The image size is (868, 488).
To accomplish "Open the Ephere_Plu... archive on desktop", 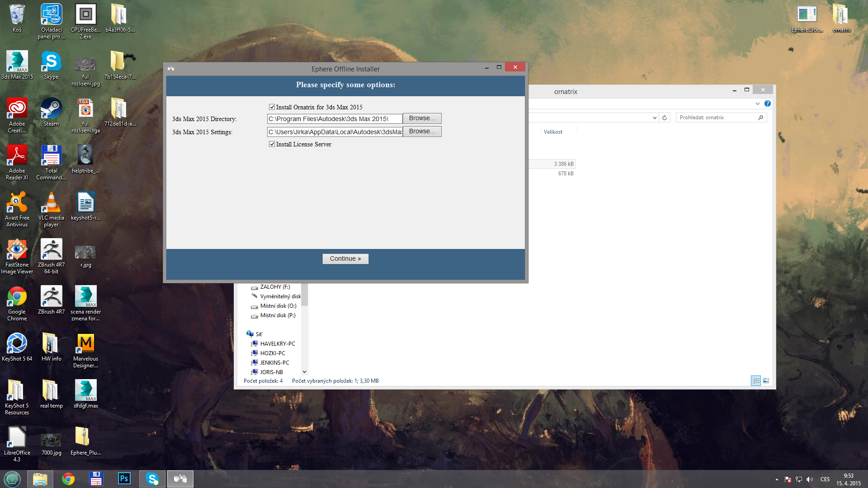I will click(x=85, y=441).
